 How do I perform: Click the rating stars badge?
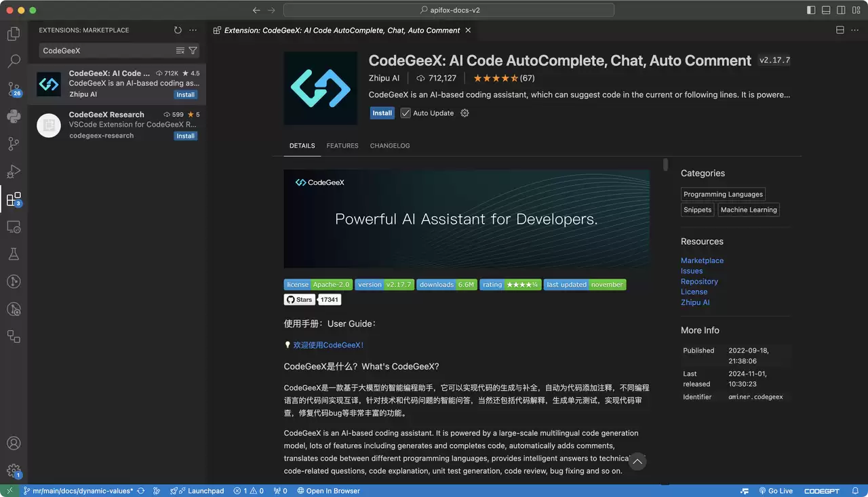[510, 285]
